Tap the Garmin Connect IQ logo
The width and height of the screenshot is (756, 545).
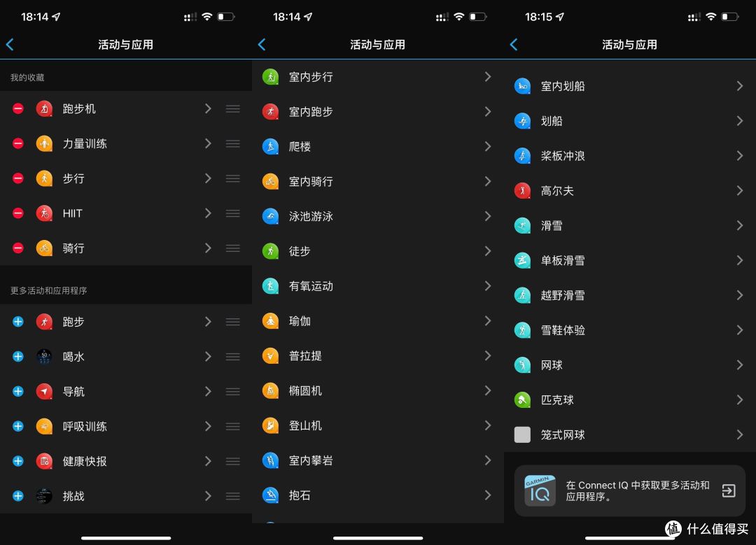click(540, 490)
